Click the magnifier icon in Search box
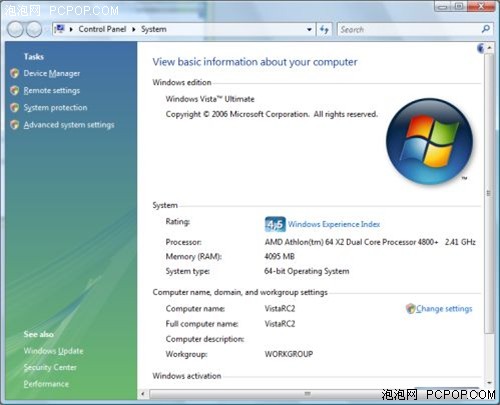Image resolution: width=500 pixels, height=405 pixels. pos(486,29)
